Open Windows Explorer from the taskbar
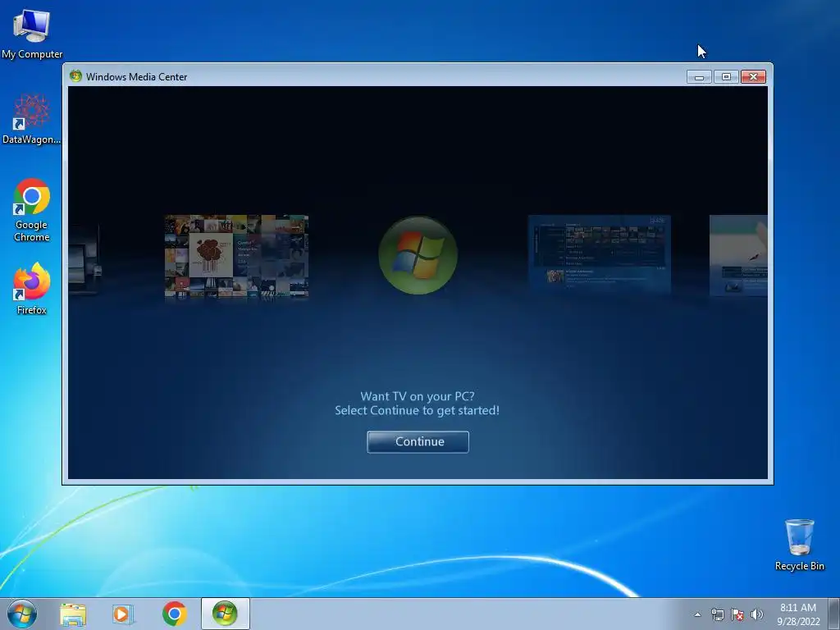Image resolution: width=840 pixels, height=630 pixels. 73,614
